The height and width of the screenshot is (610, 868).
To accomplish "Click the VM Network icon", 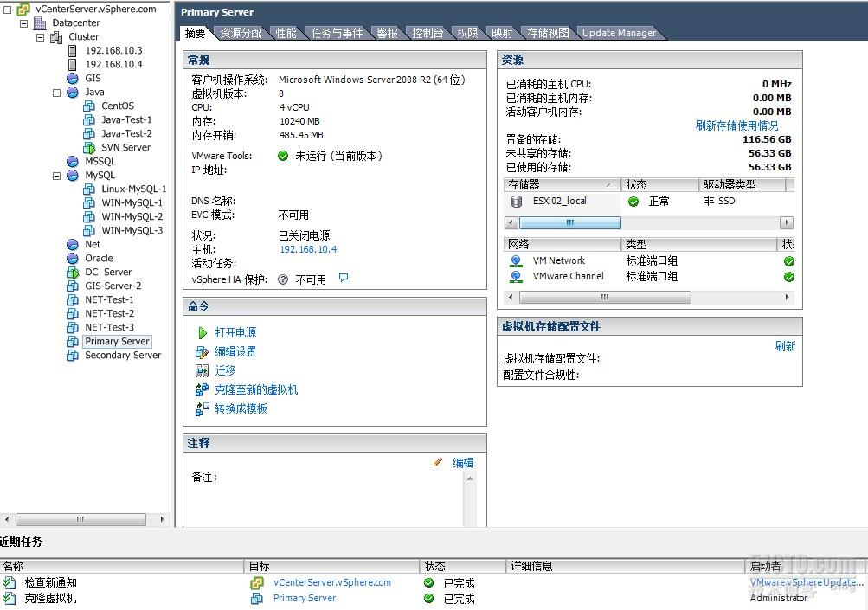I will pyautogui.click(x=516, y=260).
